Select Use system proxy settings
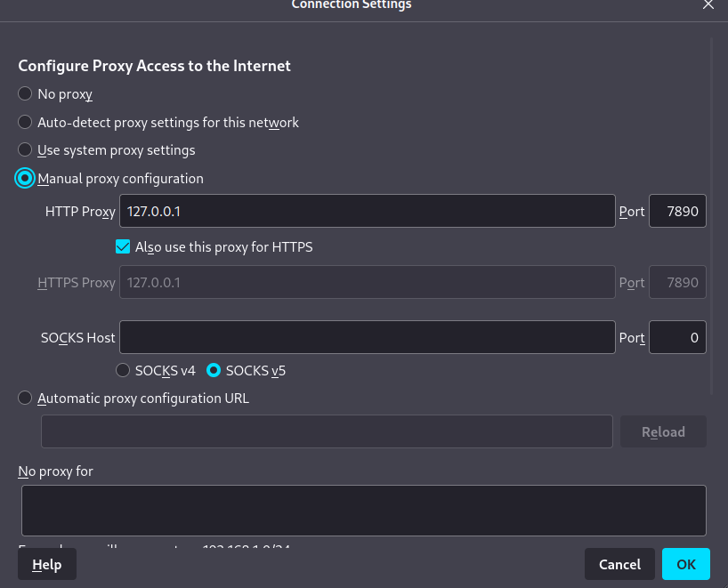This screenshot has height=588, width=728. click(25, 150)
